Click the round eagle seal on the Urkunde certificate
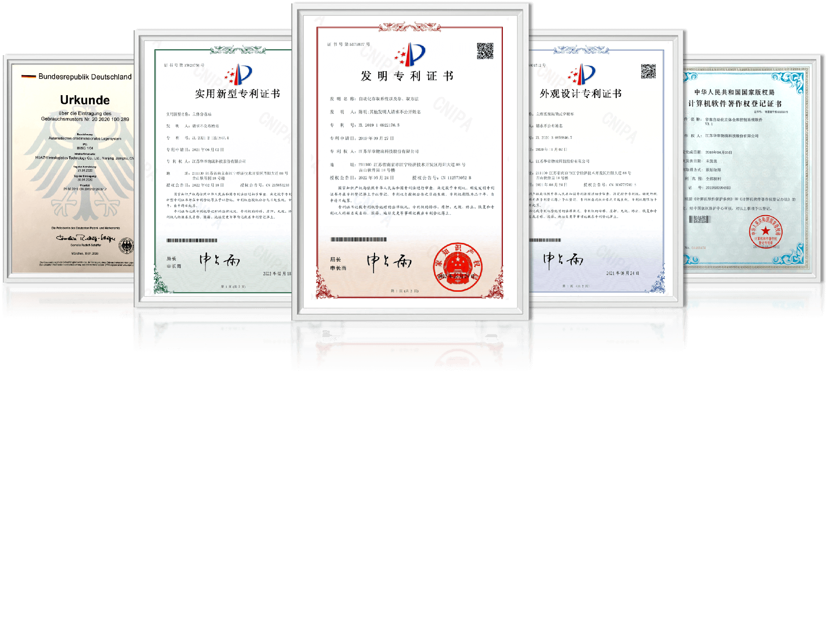The height and width of the screenshot is (644, 830). click(127, 245)
